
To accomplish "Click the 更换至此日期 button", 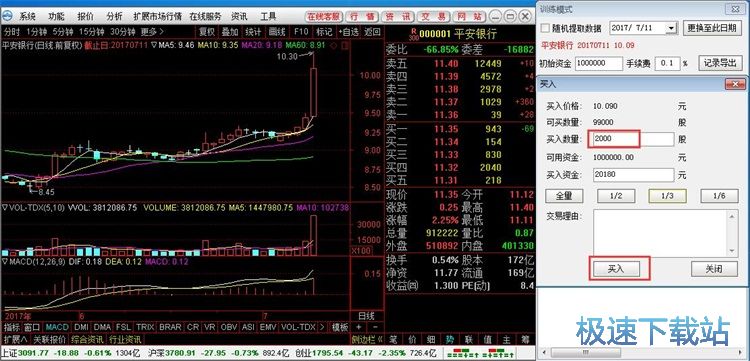I will point(712,28).
